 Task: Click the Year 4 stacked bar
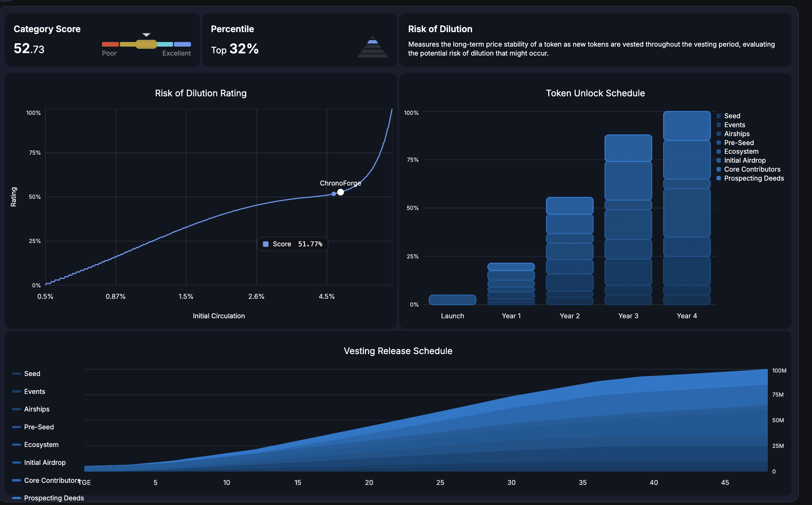[687, 208]
